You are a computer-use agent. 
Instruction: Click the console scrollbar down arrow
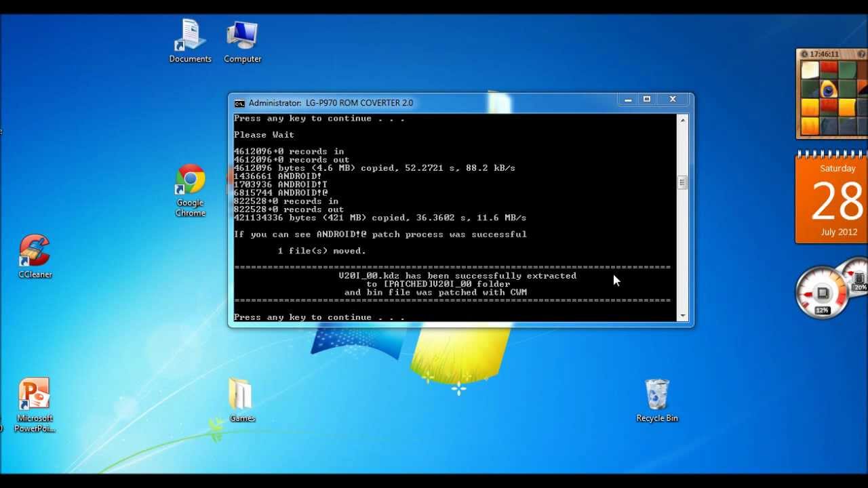point(683,316)
